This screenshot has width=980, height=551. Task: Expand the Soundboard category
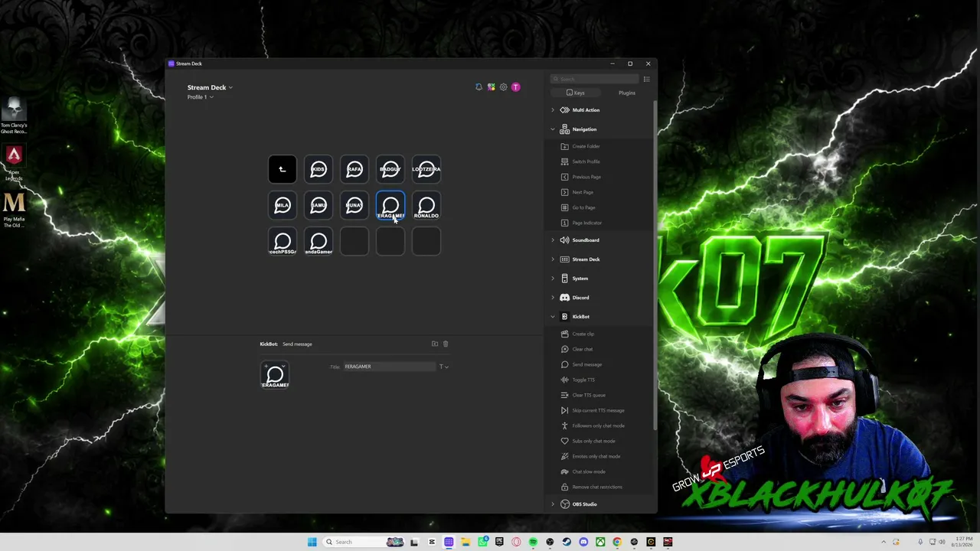553,240
